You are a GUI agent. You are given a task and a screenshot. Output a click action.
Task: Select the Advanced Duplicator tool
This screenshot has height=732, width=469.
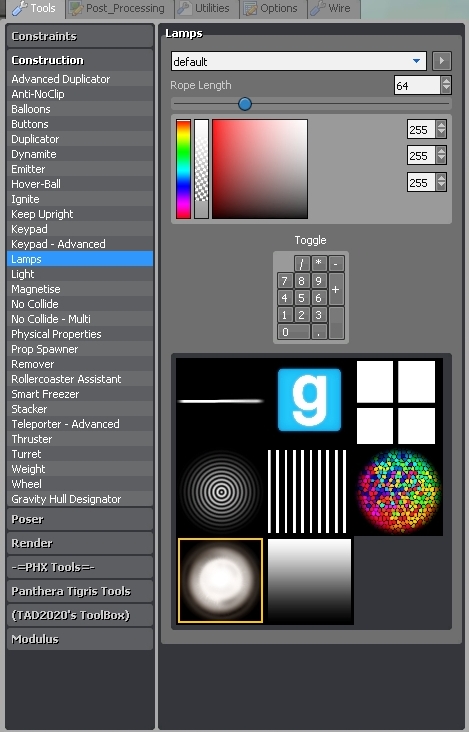point(80,79)
